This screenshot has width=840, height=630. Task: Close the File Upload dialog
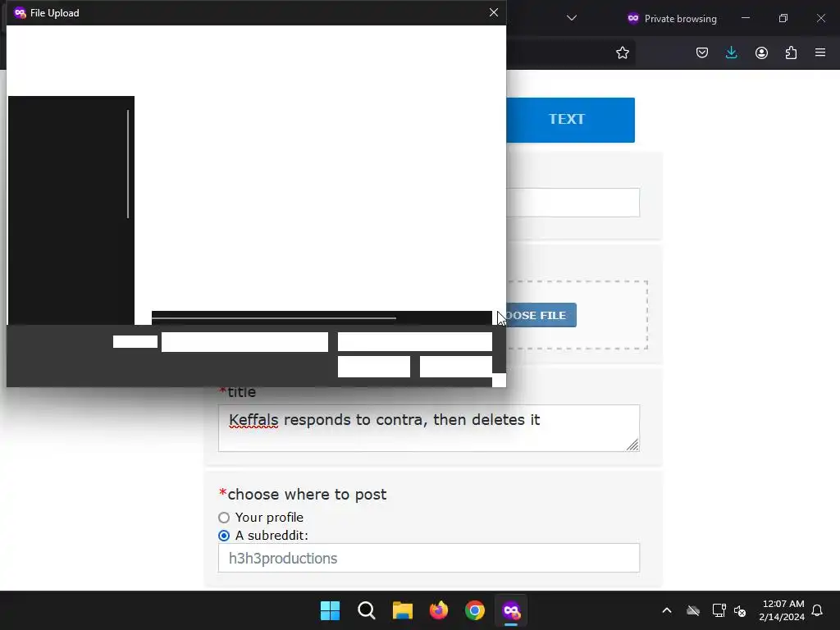tap(493, 12)
